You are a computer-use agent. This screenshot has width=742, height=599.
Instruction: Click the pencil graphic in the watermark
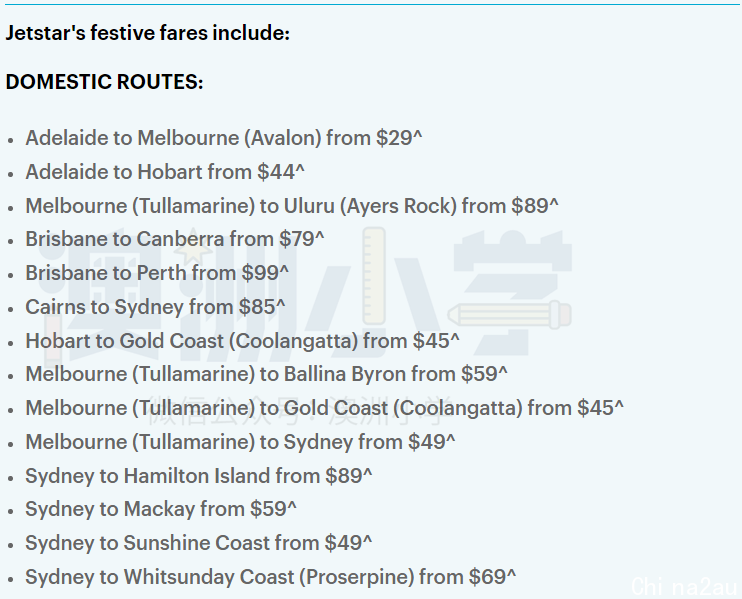point(509,315)
